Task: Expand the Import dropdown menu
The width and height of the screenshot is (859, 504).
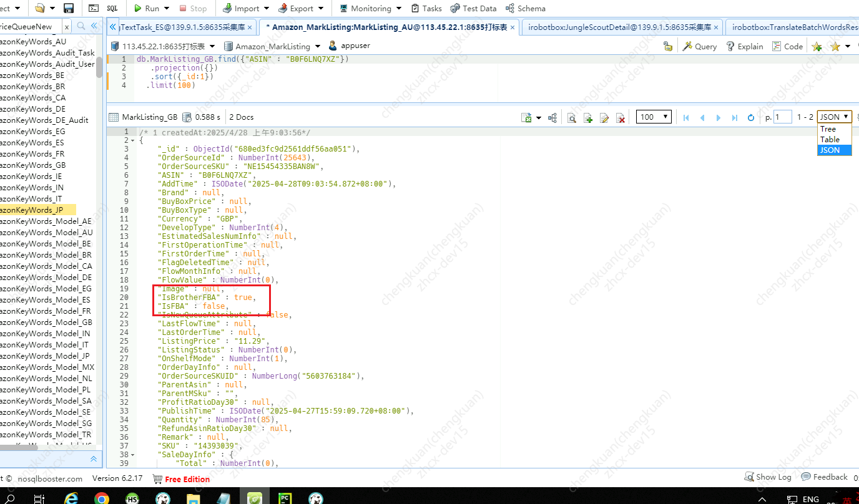Action: (267, 9)
